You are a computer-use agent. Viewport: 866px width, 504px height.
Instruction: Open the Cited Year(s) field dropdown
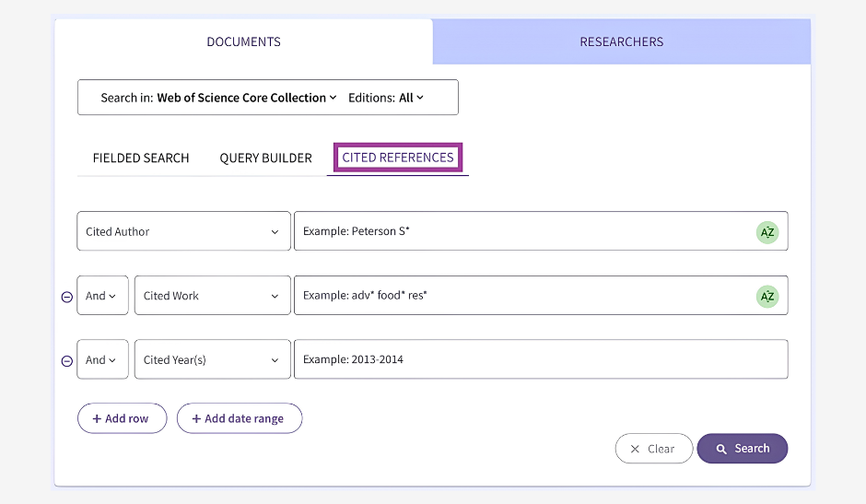click(x=213, y=359)
